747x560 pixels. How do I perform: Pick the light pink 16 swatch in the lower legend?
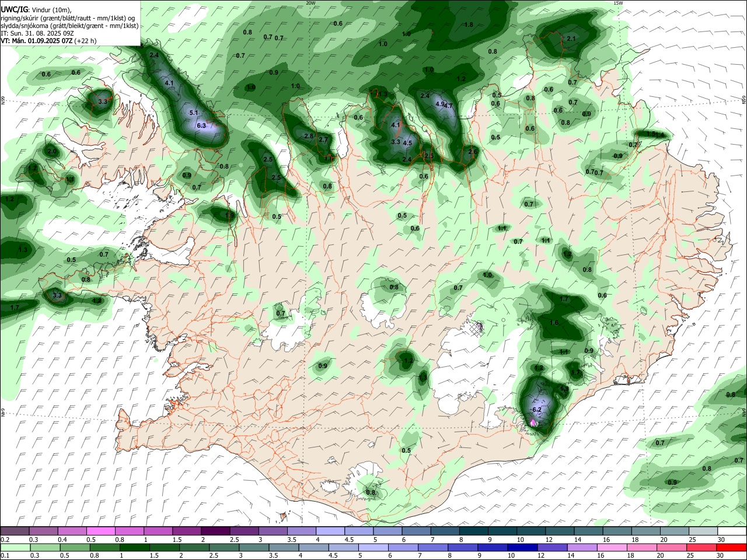point(612,547)
